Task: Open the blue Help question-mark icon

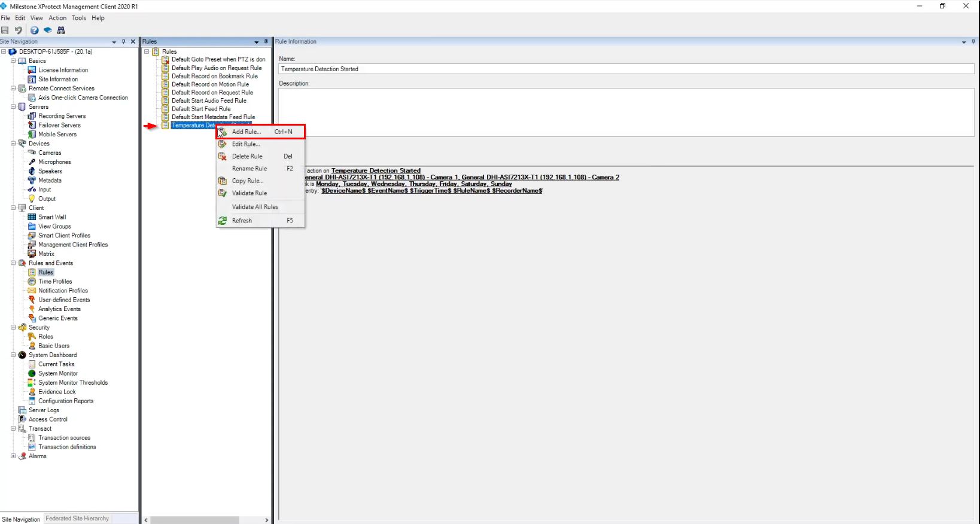Action: [x=35, y=31]
